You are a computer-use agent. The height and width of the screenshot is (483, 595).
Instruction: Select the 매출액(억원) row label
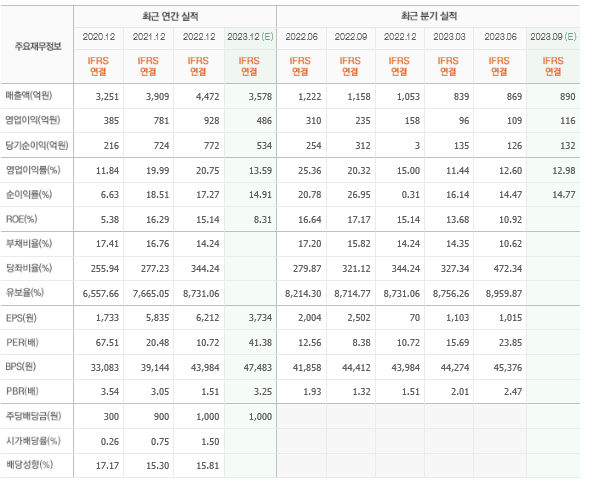pyautogui.click(x=29, y=96)
